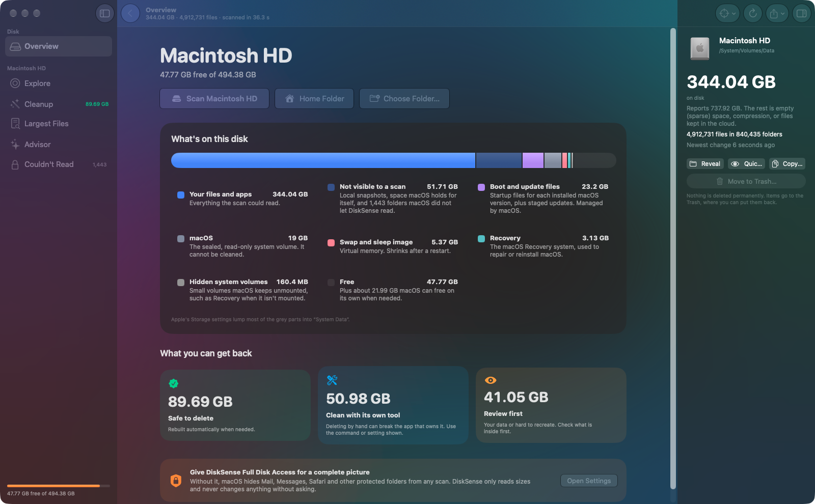The width and height of the screenshot is (815, 504).
Task: Click the "Review first" card heading
Action: pos(503,414)
